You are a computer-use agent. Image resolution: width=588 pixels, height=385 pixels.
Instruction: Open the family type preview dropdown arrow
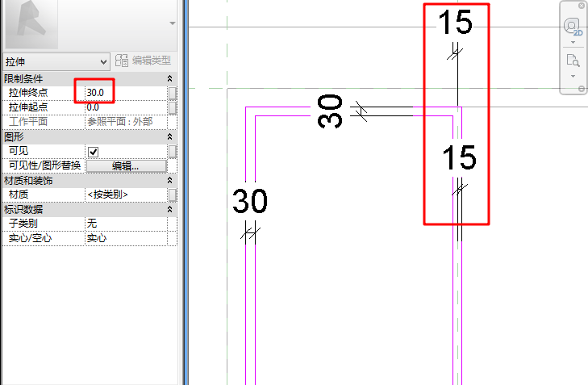(x=173, y=23)
